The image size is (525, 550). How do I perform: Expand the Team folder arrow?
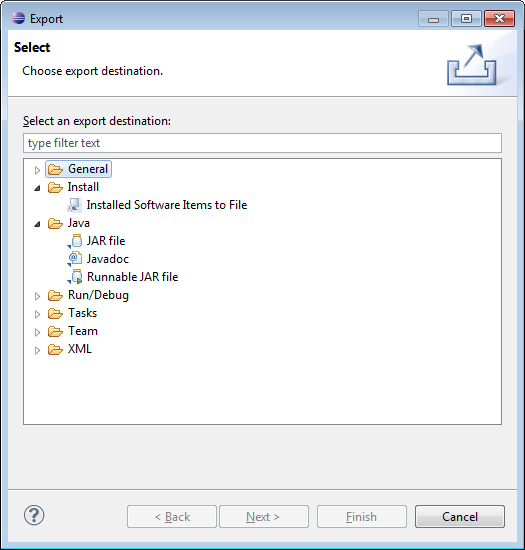pos(37,332)
